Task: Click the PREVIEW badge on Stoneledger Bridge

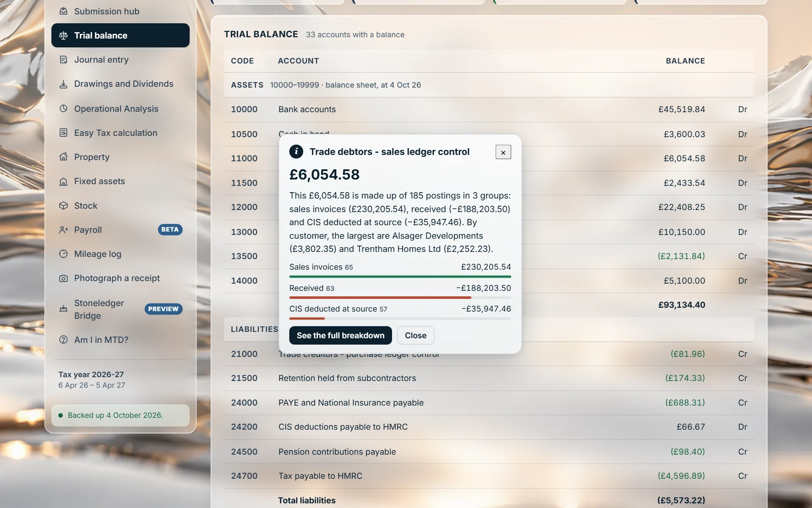Action: click(164, 309)
